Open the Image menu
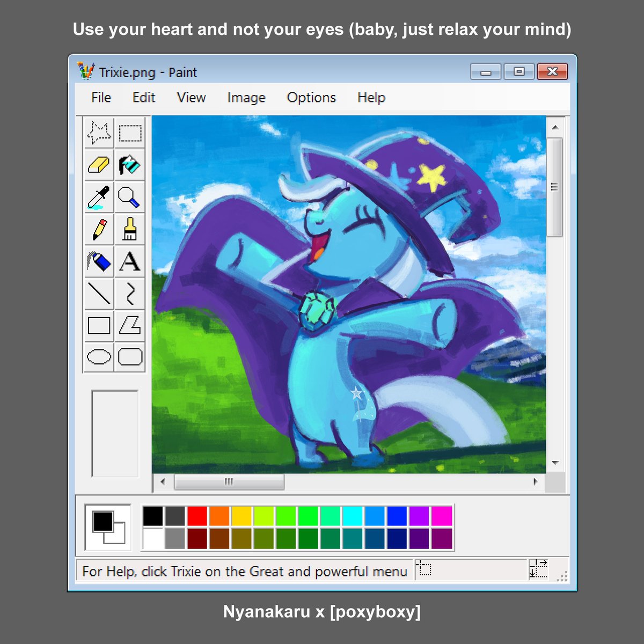This screenshot has width=644, height=644. (246, 97)
